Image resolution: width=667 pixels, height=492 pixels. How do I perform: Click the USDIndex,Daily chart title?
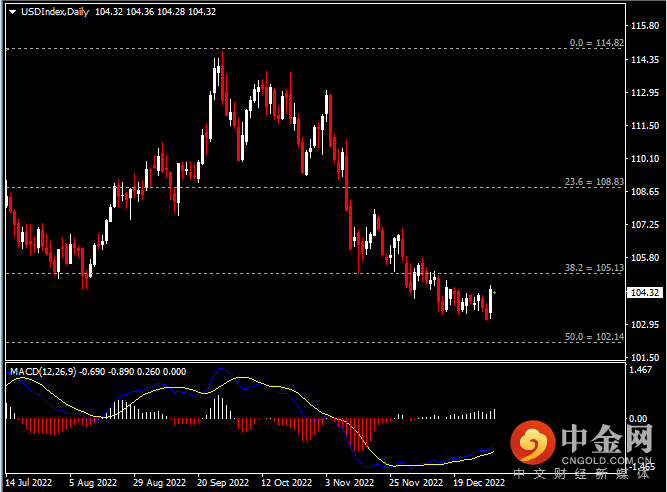pyautogui.click(x=54, y=11)
